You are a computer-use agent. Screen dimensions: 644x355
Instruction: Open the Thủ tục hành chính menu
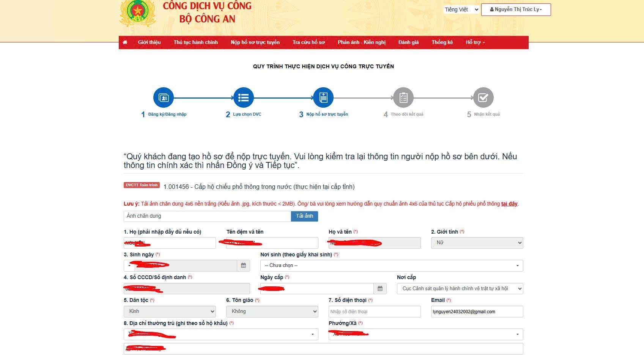click(x=196, y=42)
